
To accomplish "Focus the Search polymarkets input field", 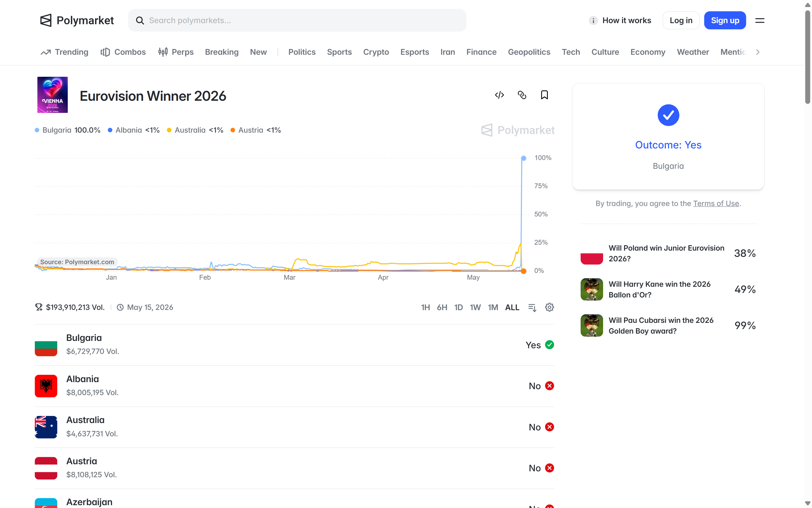I will (x=297, y=21).
